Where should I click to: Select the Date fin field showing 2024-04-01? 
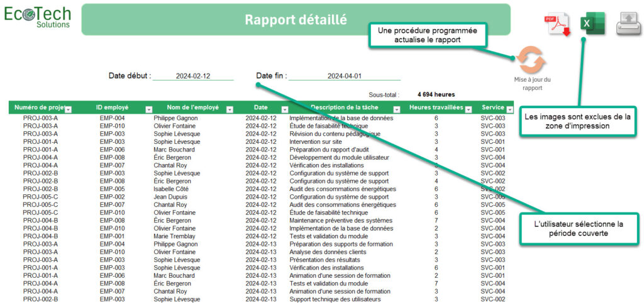(x=344, y=76)
